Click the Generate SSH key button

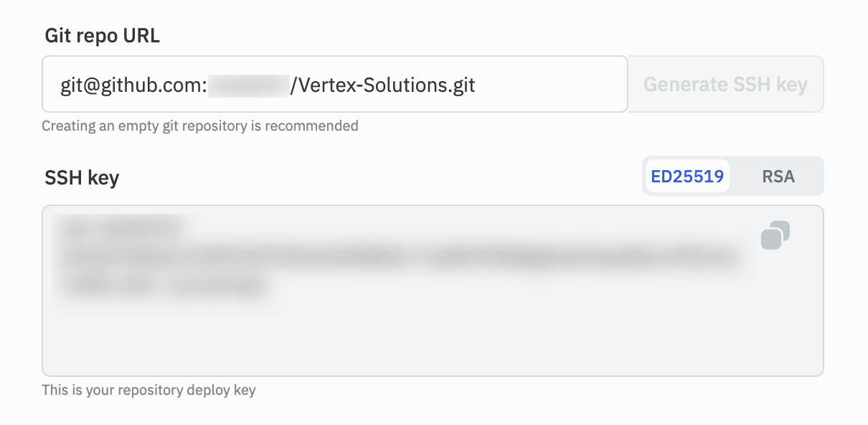pyautogui.click(x=725, y=85)
